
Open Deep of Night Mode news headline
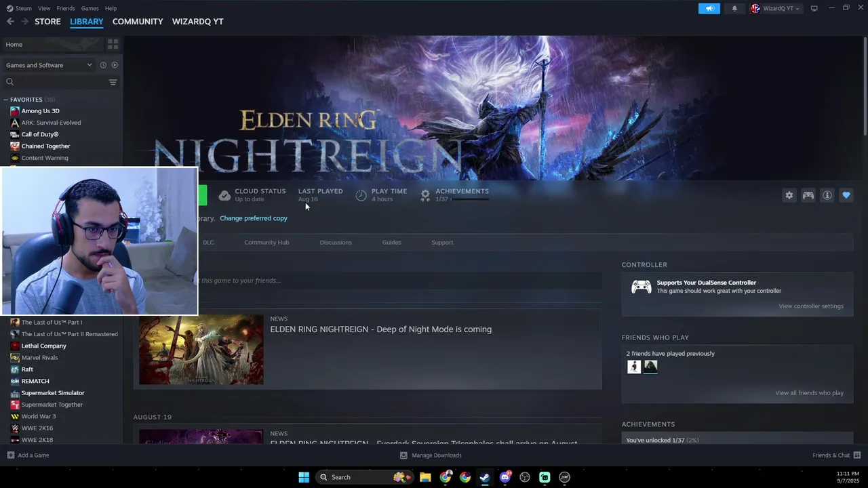(381, 329)
